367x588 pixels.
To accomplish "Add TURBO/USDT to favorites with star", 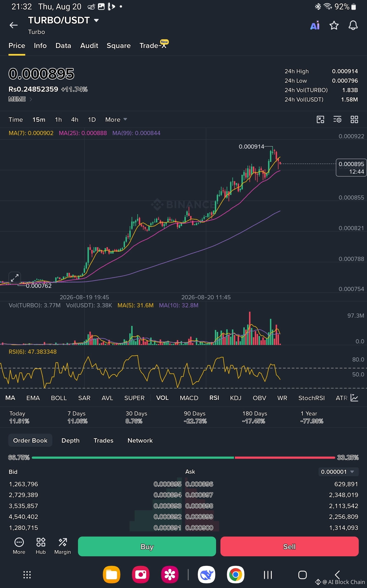I will point(334,25).
